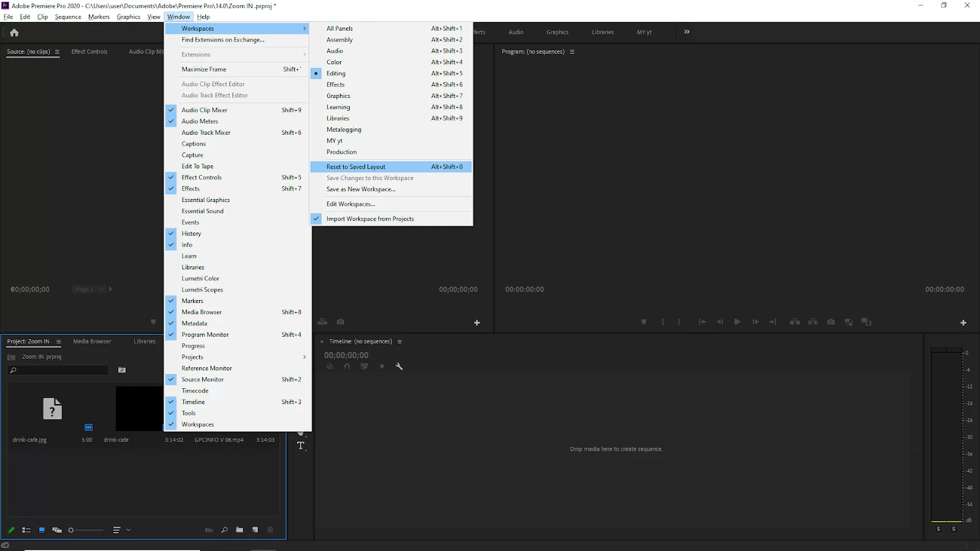Image resolution: width=980 pixels, height=551 pixels.
Task: Choose Save as New Workspace...
Action: [391, 189]
